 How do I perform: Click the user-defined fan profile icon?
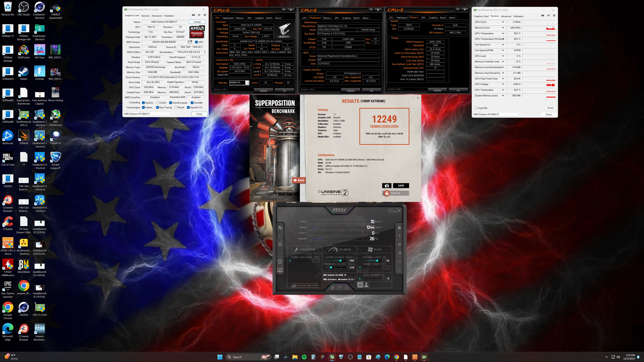point(366,285)
